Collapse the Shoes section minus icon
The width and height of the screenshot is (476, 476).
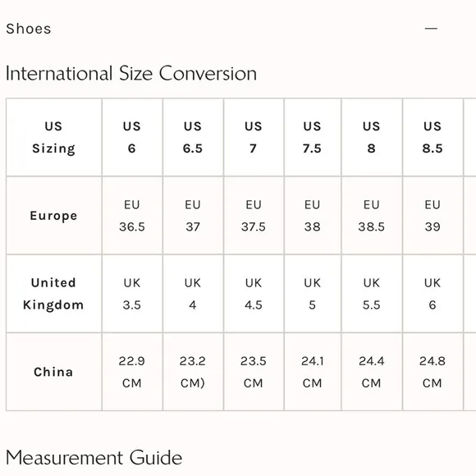click(x=431, y=29)
